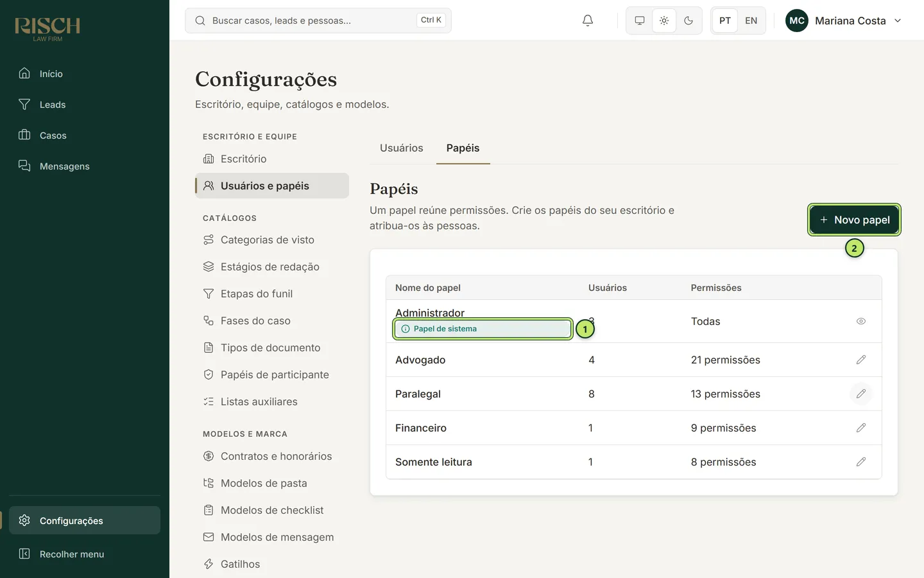Open Modelos de checklist
Image resolution: width=924 pixels, height=578 pixels.
[272, 511]
